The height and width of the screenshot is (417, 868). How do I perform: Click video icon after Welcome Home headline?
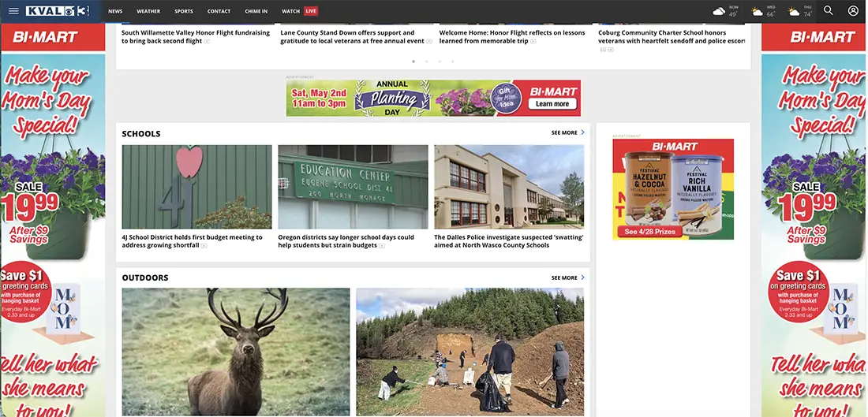click(533, 42)
